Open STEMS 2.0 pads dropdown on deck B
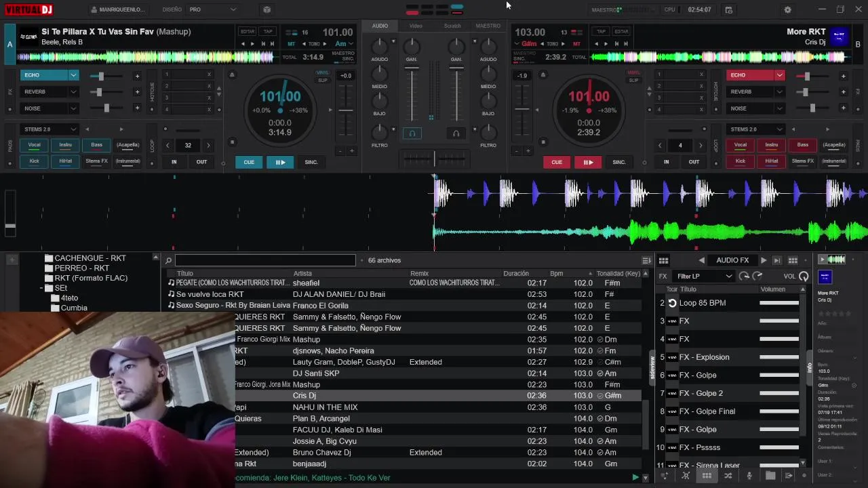Screen dimensions: 868x488 755,129
